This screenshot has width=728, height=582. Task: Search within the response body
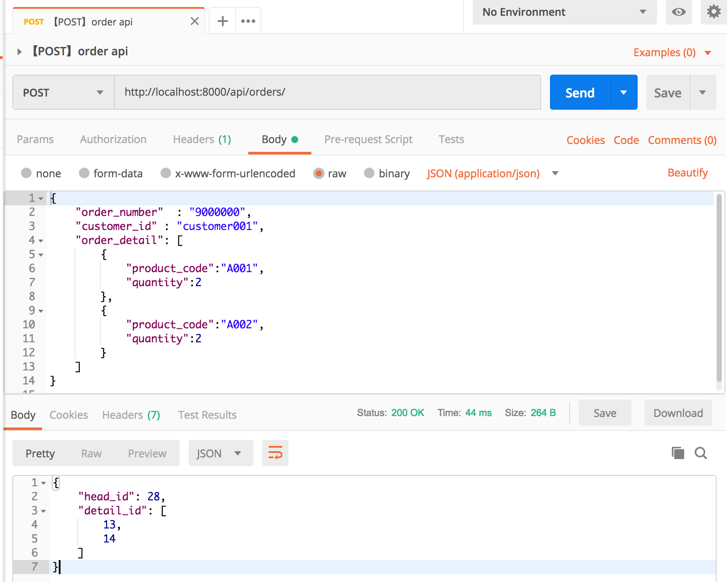tap(701, 453)
